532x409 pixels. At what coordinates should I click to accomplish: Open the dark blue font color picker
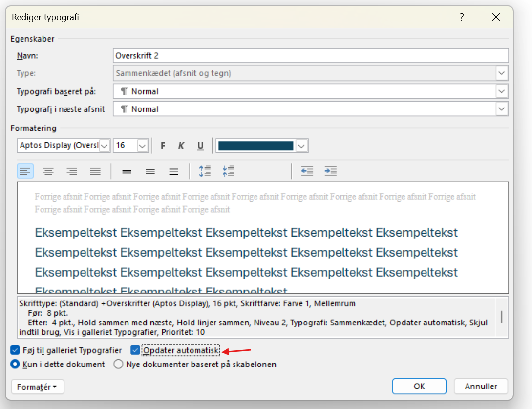tap(302, 146)
